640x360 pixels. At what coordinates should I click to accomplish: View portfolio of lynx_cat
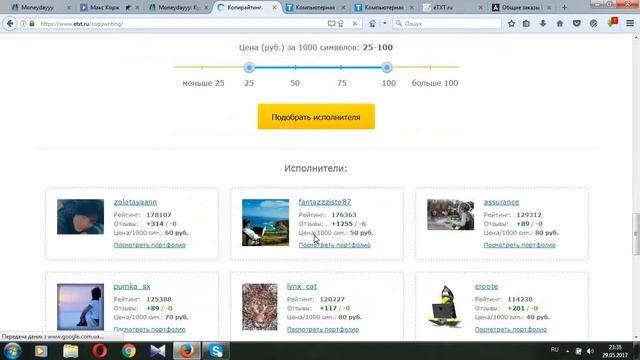coord(323,329)
